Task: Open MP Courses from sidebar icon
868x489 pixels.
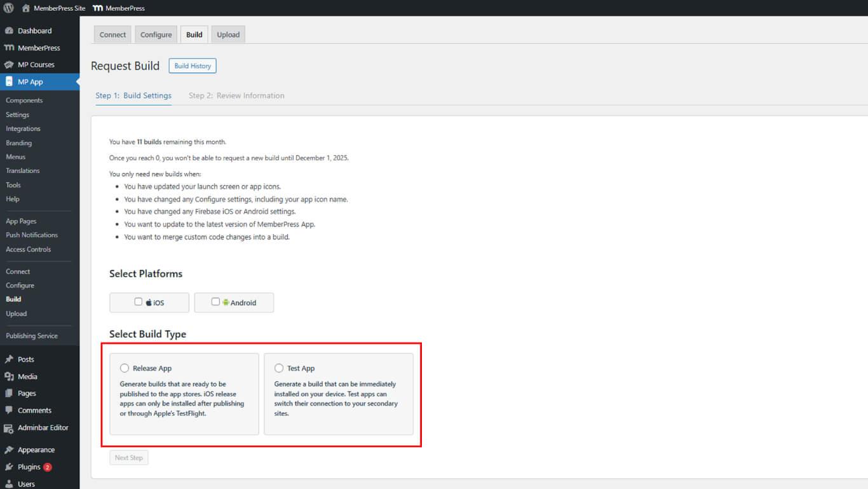Action: [x=9, y=65]
